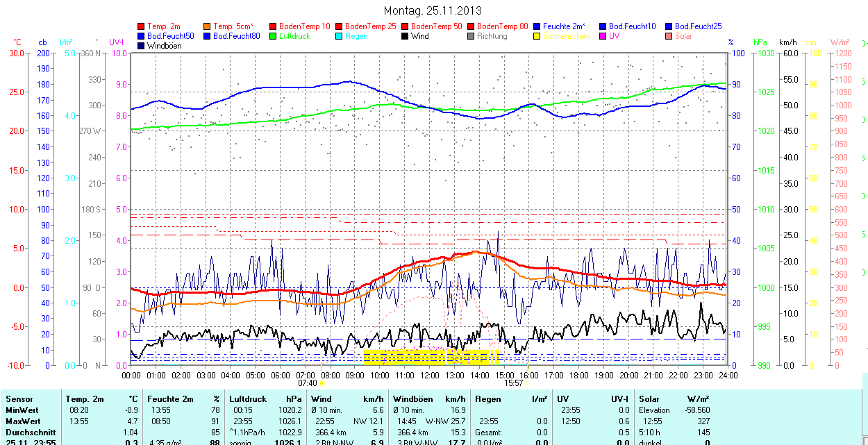868x445 pixels.
Task: Click the 12:00 label on time axis
Action: pos(429,375)
